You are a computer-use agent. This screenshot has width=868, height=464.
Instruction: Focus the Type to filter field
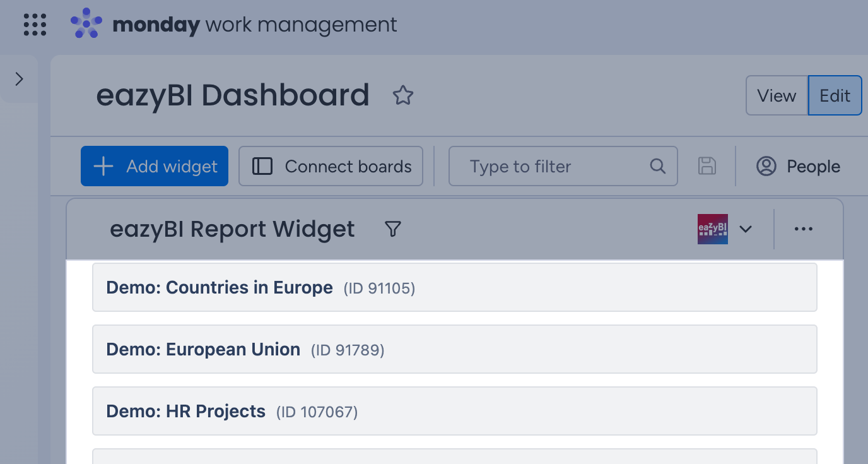point(563,166)
